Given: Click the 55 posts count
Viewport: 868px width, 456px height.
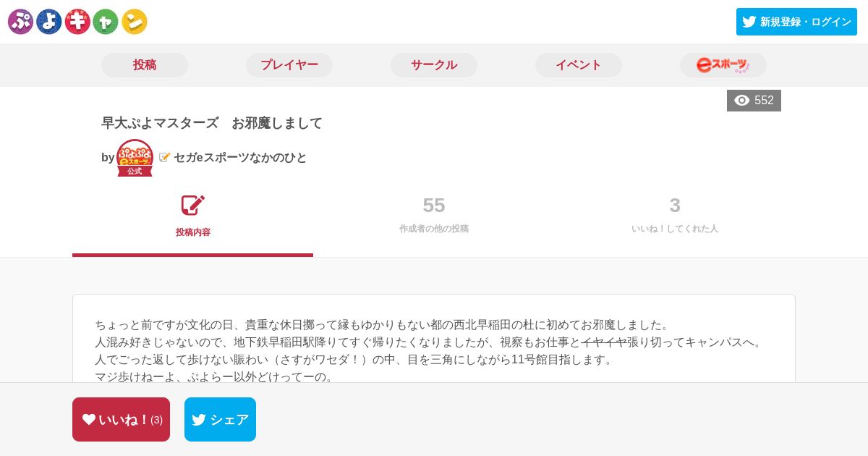Looking at the screenshot, I should [x=434, y=206].
